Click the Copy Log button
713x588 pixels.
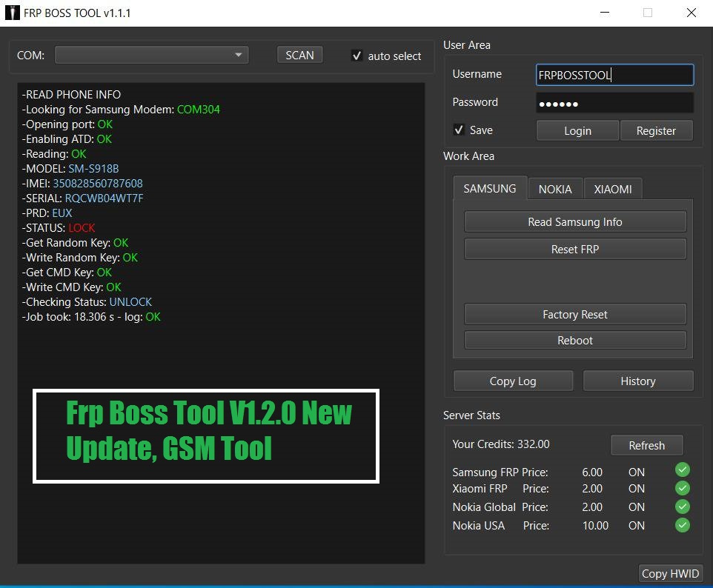513,381
